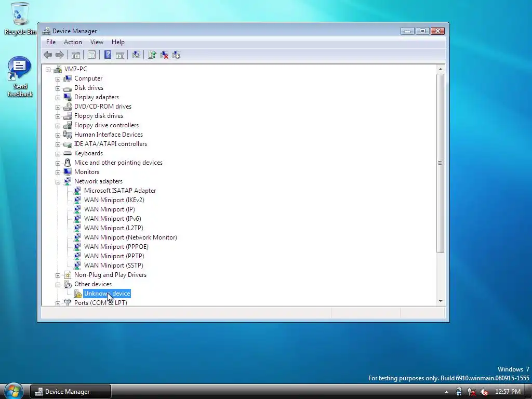Click the Device Manager title bar icon
Image resolution: width=532 pixels, height=399 pixels.
(46, 31)
